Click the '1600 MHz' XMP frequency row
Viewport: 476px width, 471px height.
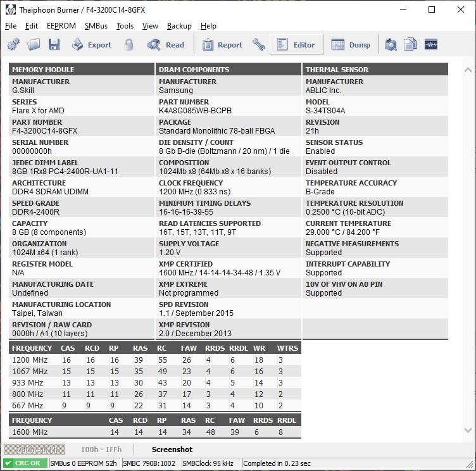155,432
